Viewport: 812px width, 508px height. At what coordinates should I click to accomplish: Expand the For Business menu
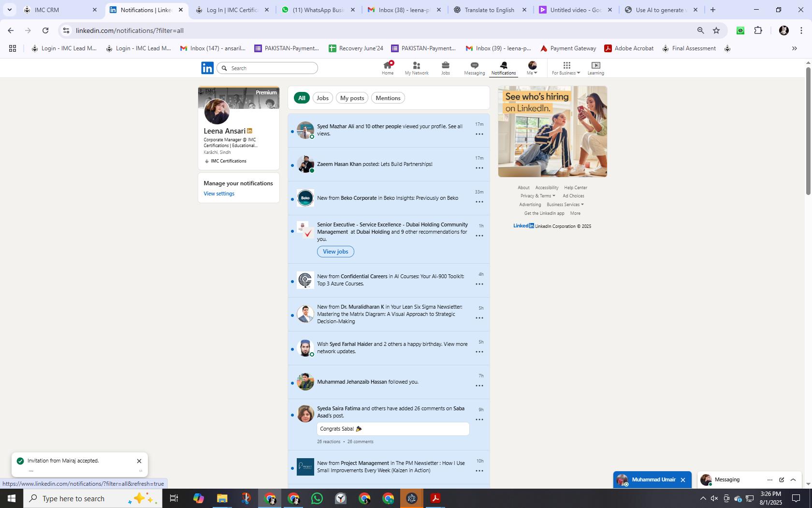tap(566, 68)
